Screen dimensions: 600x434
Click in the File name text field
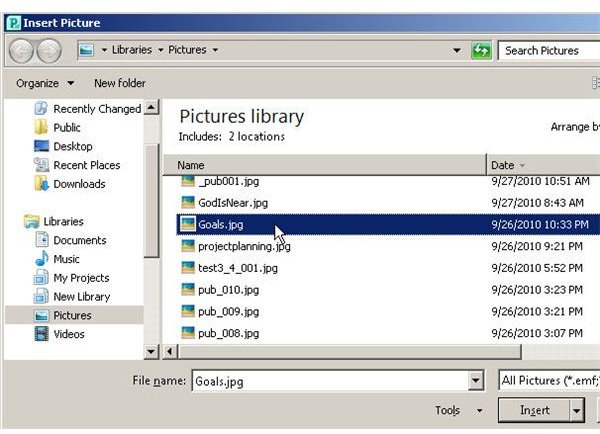click(x=331, y=381)
